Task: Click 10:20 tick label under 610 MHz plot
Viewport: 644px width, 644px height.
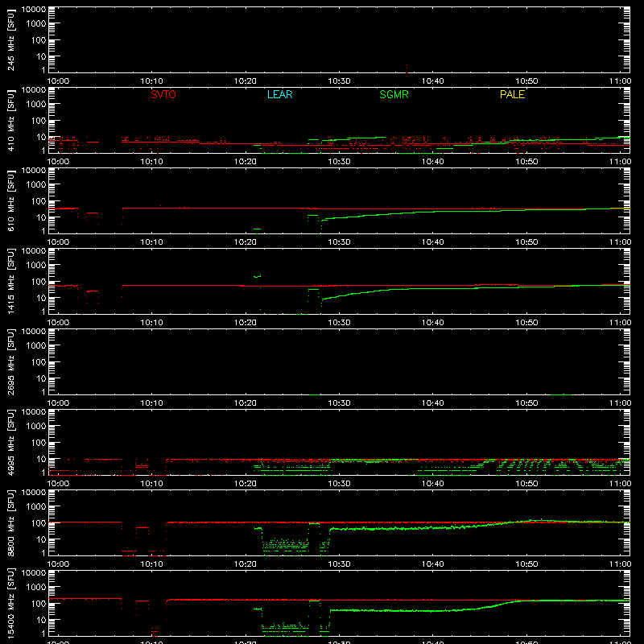Action: point(246,242)
